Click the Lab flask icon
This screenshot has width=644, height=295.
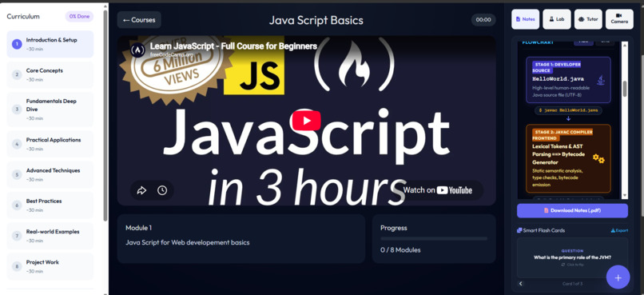coord(551,19)
